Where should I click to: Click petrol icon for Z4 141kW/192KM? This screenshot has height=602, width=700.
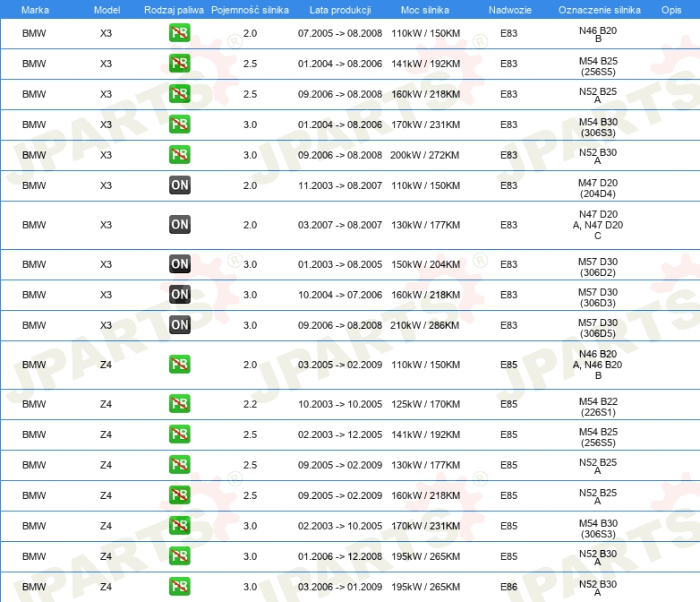click(179, 434)
